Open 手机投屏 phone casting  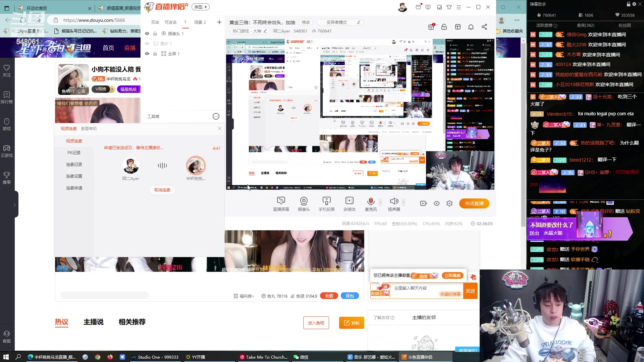[326, 204]
